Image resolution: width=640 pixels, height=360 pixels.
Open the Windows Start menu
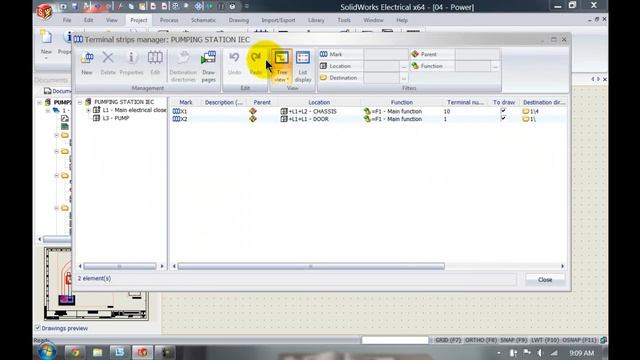tap(47, 352)
